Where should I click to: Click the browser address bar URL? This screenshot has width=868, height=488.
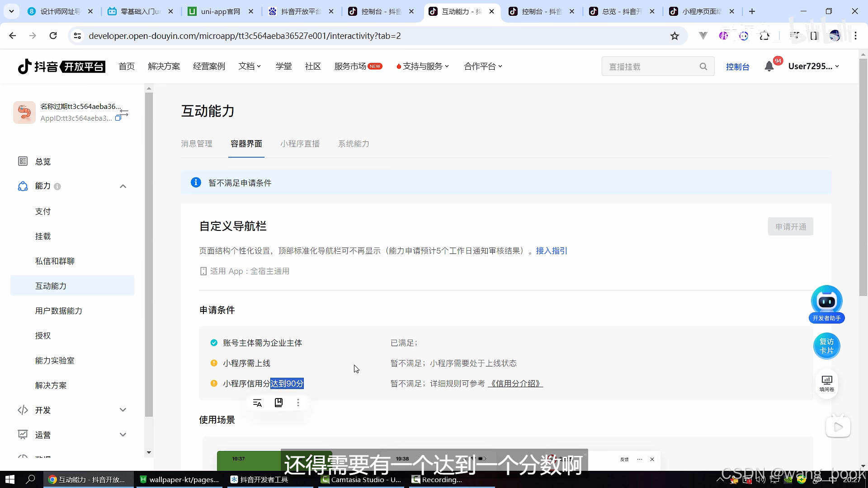pyautogui.click(x=245, y=36)
